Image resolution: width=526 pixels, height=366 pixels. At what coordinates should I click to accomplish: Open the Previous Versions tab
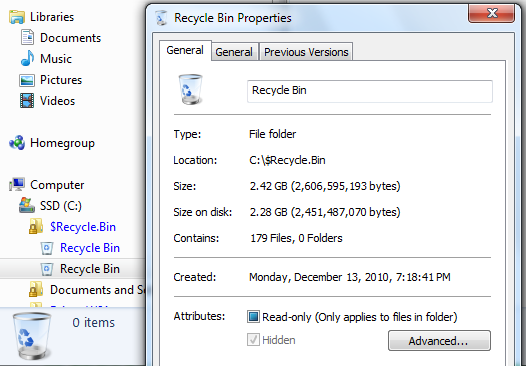(x=306, y=52)
